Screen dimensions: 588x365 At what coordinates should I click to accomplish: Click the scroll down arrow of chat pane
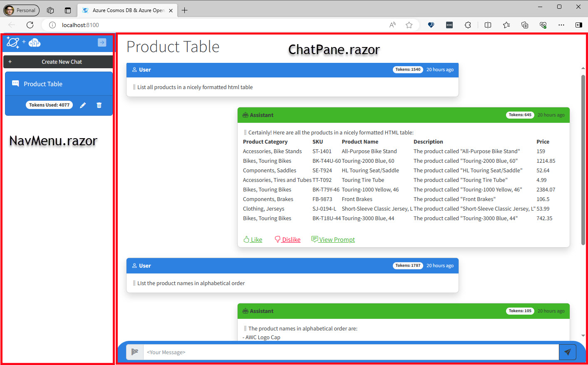coord(583,335)
